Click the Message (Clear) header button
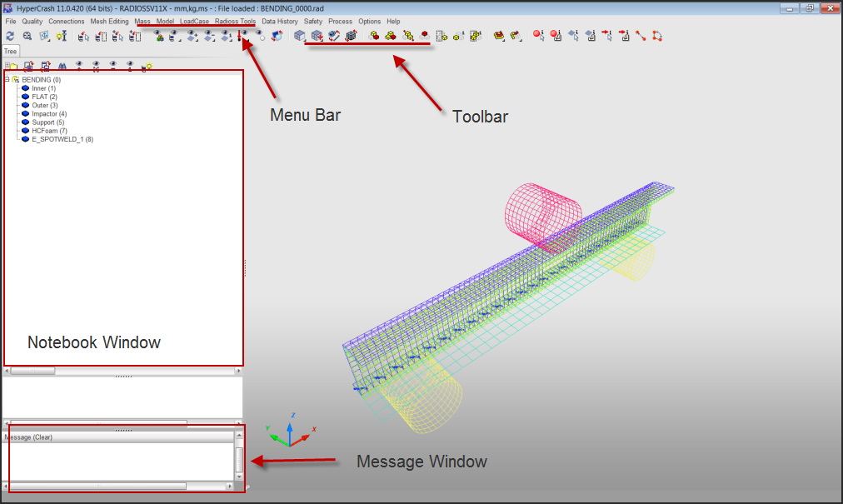Screen dimensions: 843x504 [28, 437]
